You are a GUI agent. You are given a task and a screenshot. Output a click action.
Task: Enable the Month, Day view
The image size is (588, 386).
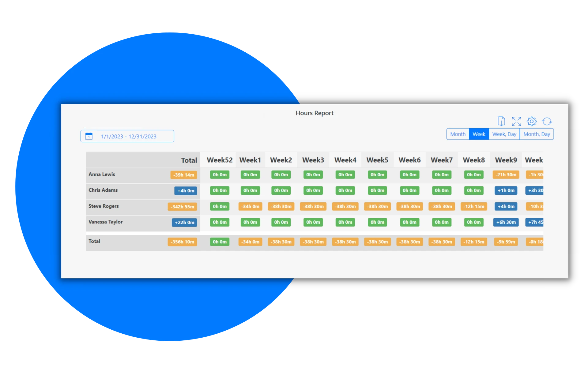click(x=537, y=134)
